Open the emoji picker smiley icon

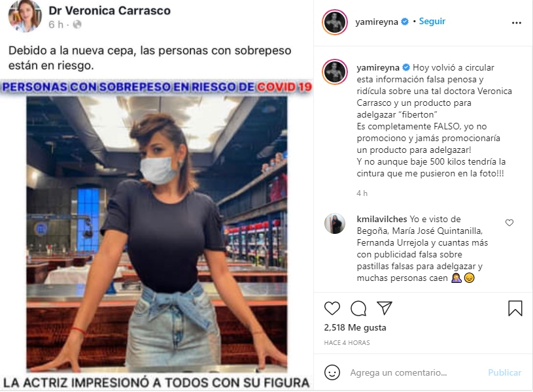pyautogui.click(x=332, y=372)
